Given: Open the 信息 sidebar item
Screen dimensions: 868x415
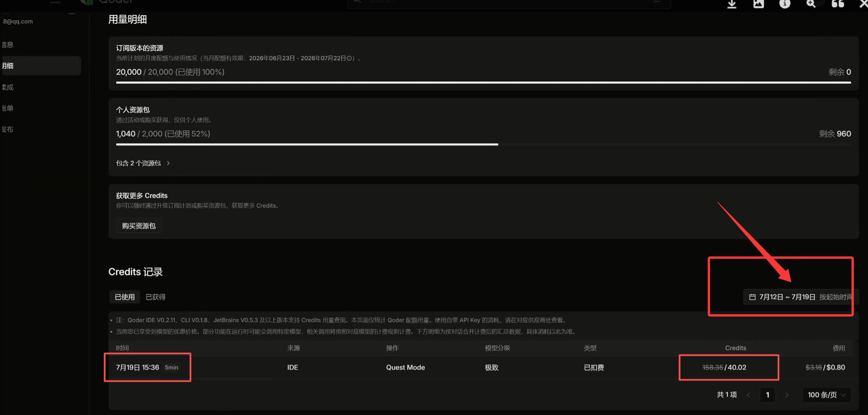Looking at the screenshot, I should click(x=8, y=45).
